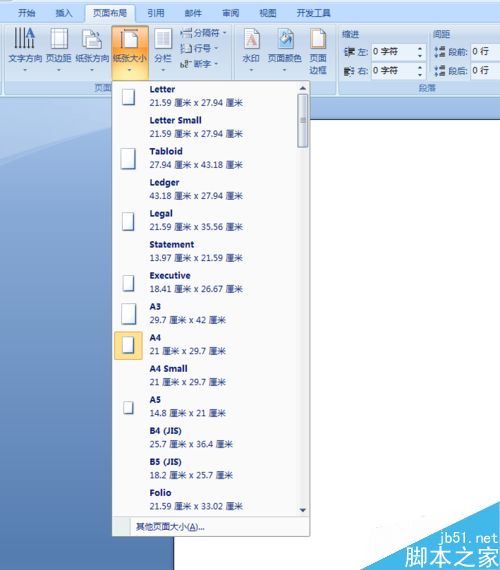
Task: Click the paper size list scroll-down arrow
Action: pyautogui.click(x=303, y=510)
